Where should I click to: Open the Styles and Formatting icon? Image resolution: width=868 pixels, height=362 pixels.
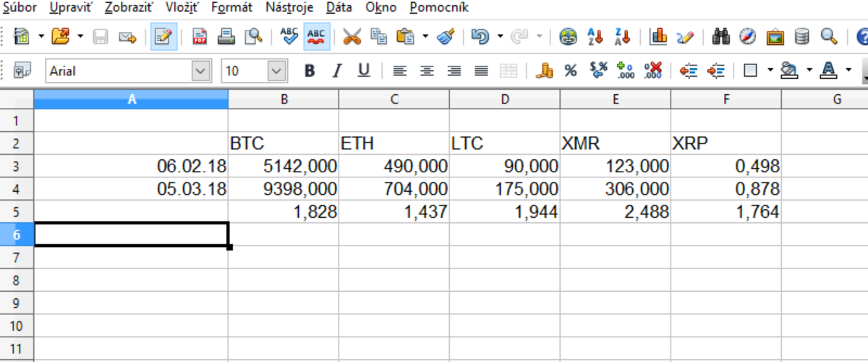coord(22,71)
